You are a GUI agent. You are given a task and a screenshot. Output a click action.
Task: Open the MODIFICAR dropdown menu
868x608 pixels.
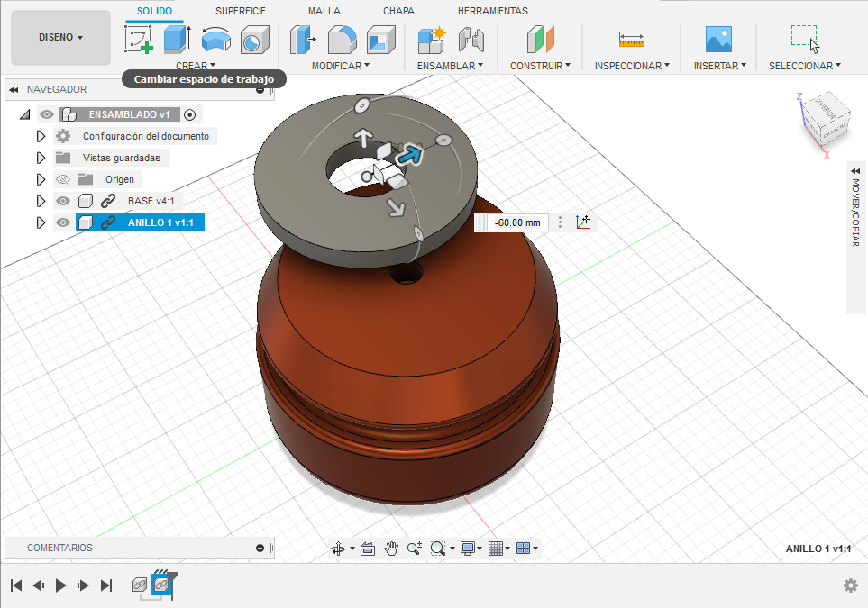point(341,66)
